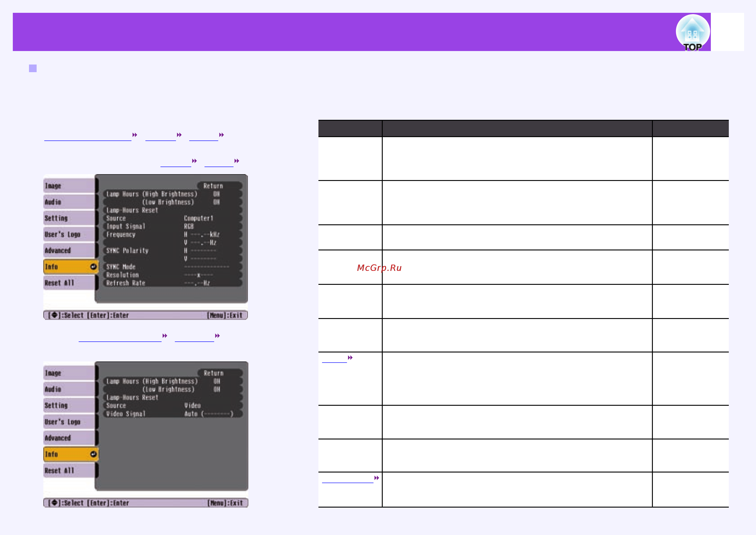Click highlighted Info tab in Video menu screenshot
This screenshot has height=535, width=756.
71,454
